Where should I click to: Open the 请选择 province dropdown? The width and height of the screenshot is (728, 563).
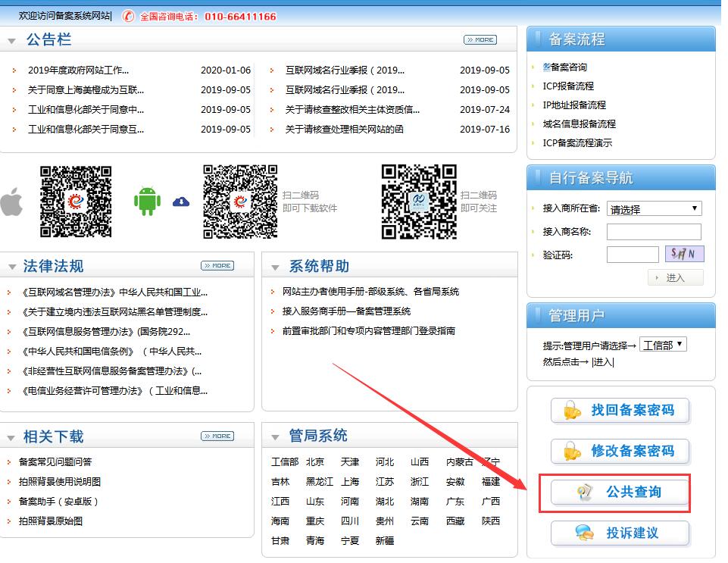(654, 208)
